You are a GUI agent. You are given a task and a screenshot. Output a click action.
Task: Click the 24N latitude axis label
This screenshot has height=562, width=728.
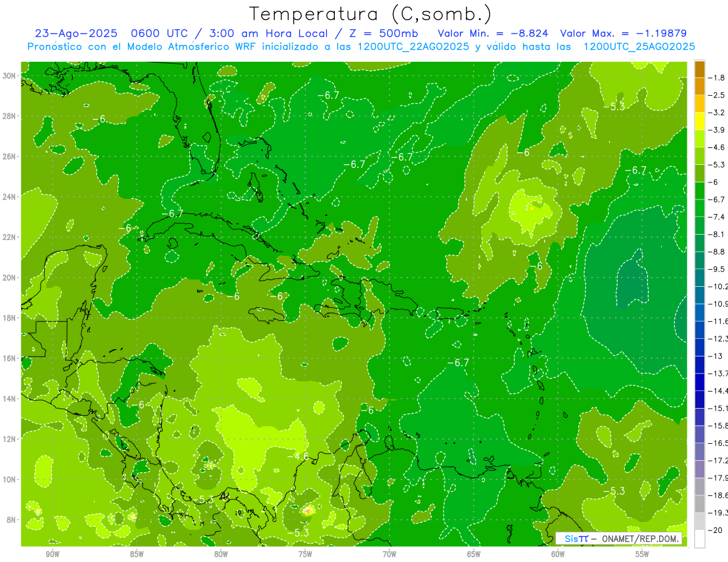coord(9,196)
